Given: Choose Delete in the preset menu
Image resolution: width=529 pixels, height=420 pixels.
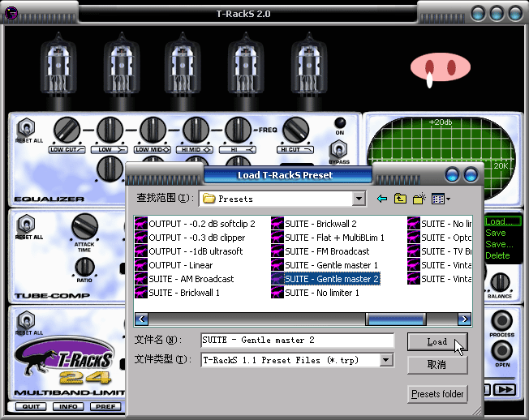Looking at the screenshot, I should coord(497,255).
